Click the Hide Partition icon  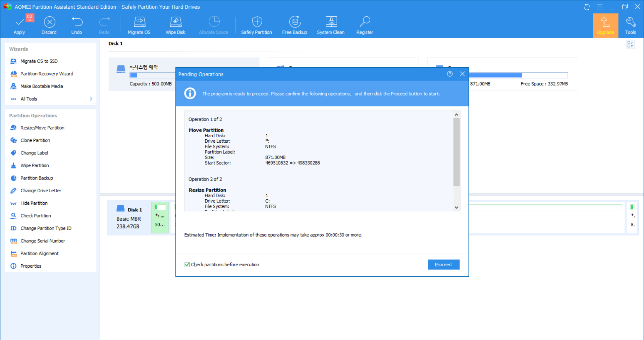click(13, 203)
